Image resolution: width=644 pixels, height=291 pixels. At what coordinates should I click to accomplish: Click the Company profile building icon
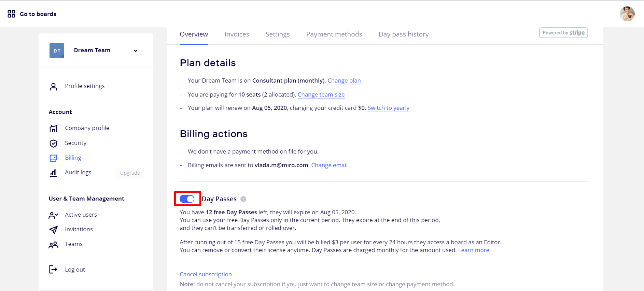coord(53,128)
